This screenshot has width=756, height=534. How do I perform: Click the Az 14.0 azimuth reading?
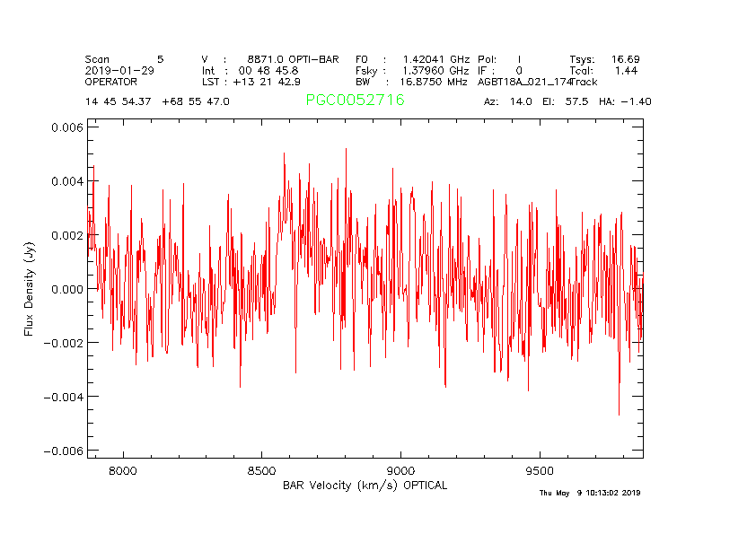[x=507, y=102]
